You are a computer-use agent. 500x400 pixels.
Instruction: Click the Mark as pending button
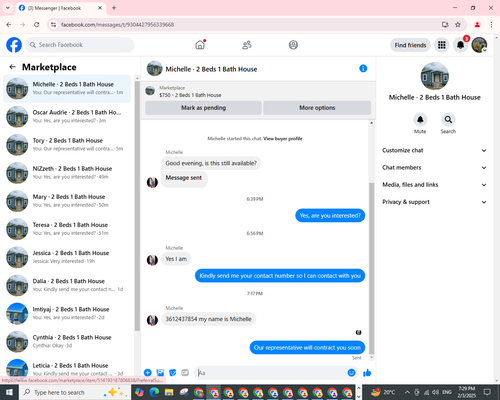point(203,108)
